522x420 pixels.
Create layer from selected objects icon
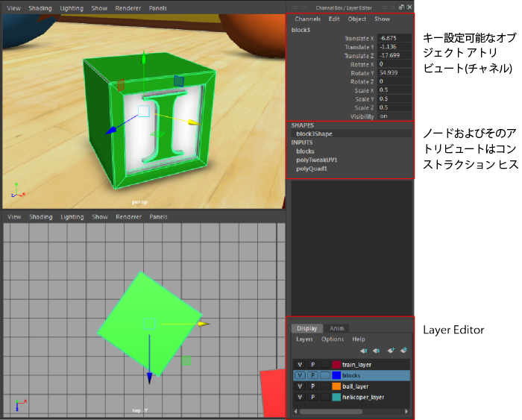point(404,350)
